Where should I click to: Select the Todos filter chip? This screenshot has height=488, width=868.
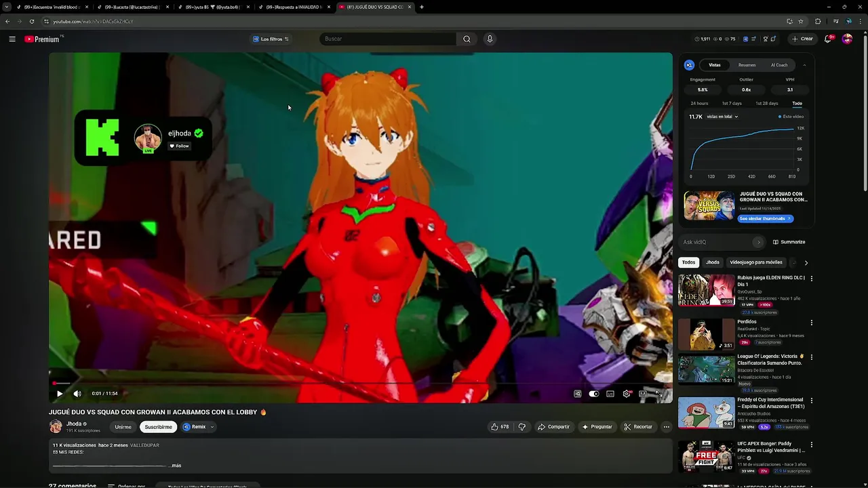(x=689, y=262)
